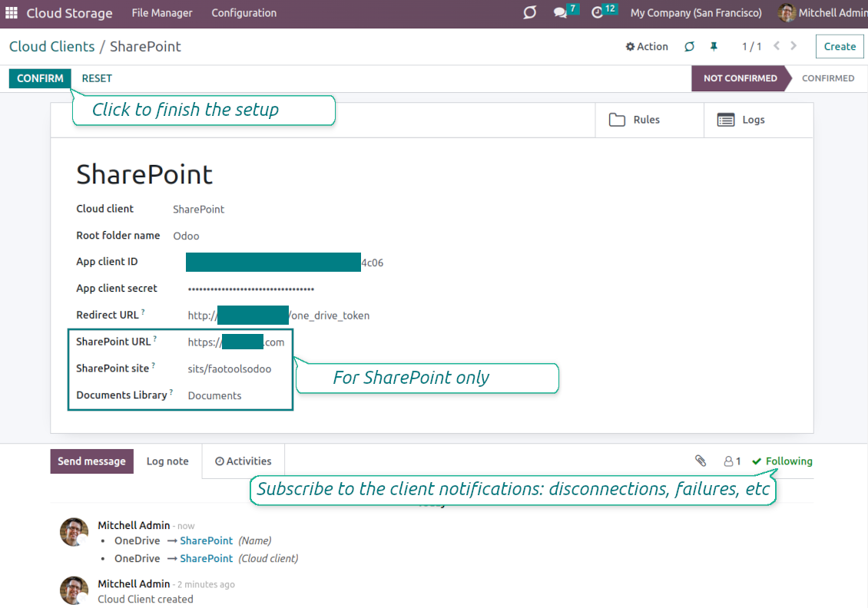This screenshot has height=608, width=868.
Task: Click the '2 minutes ago' timestamp
Action: coord(206,584)
